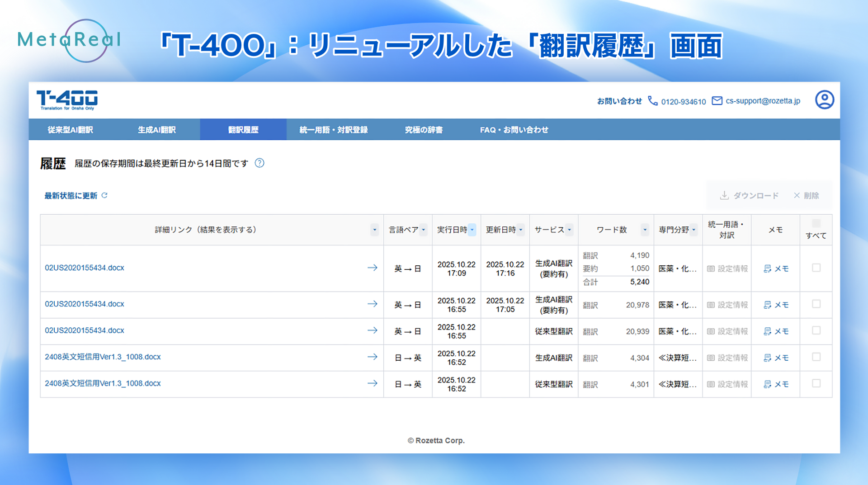
Task: Click the phone icon beside 0120-934610
Action: pyautogui.click(x=652, y=101)
